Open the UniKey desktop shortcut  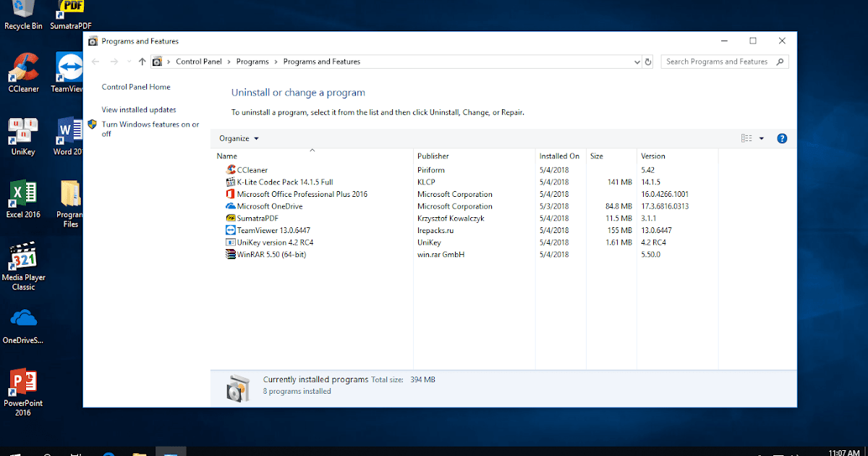pos(23,135)
